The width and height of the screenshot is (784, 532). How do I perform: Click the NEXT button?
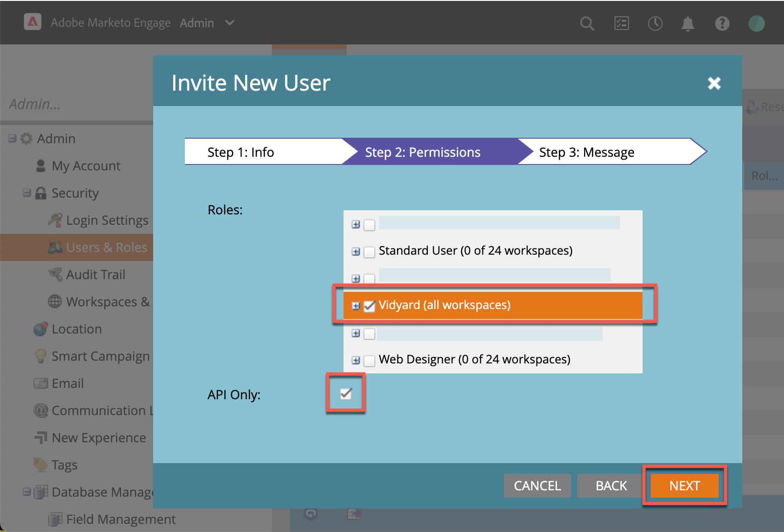[x=684, y=486]
